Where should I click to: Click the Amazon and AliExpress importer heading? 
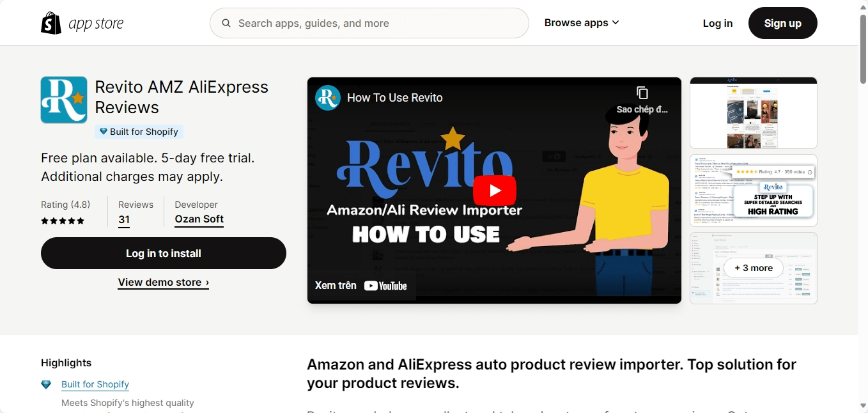pos(552,374)
